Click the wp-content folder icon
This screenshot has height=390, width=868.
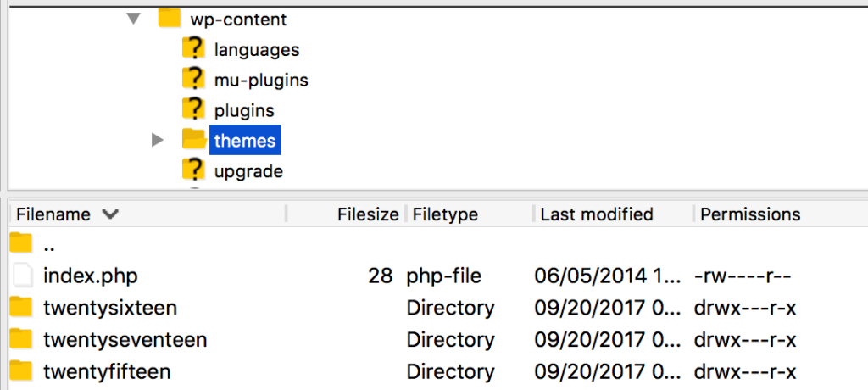tap(170, 19)
